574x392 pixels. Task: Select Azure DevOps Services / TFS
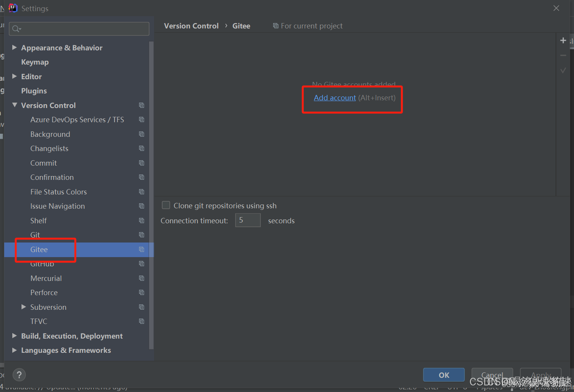coord(77,120)
